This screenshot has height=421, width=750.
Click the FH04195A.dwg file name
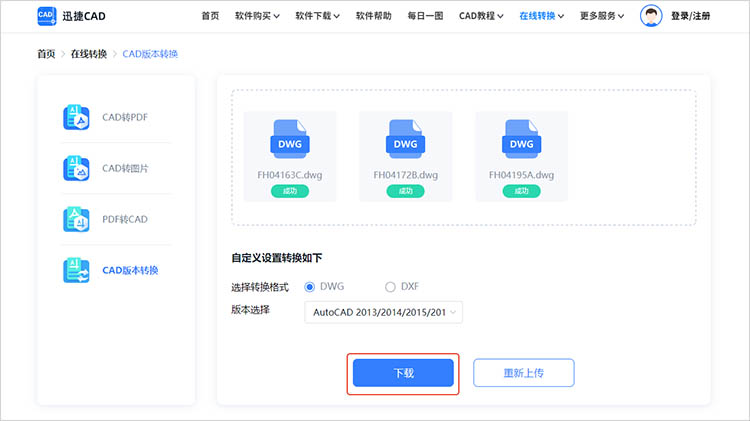[x=521, y=175]
